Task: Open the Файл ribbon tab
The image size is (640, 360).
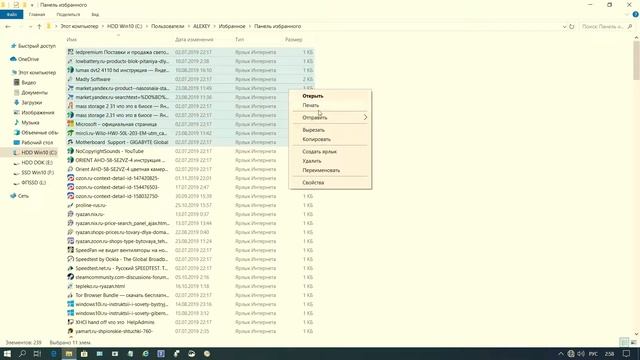Action: pos(11,15)
